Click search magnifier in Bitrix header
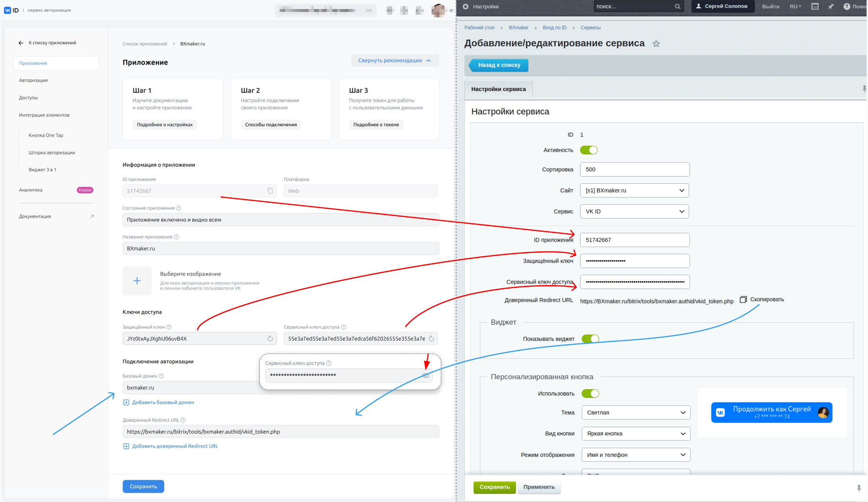Viewport: 868px width, 502px height. click(678, 7)
